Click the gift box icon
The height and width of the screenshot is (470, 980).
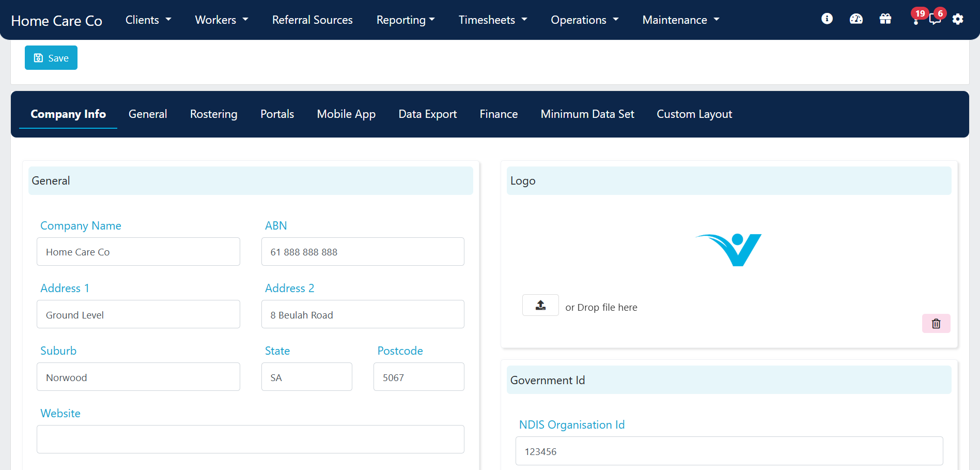tap(885, 19)
